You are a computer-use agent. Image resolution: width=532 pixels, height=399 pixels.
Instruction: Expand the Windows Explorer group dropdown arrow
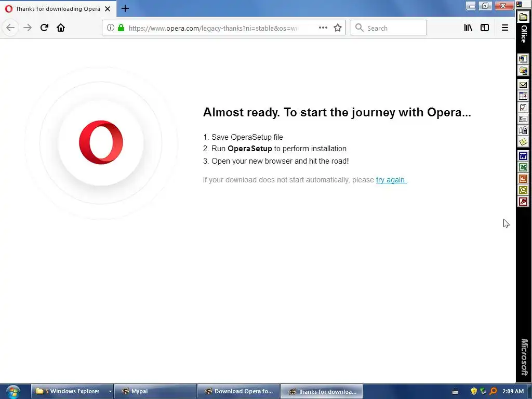(x=110, y=391)
